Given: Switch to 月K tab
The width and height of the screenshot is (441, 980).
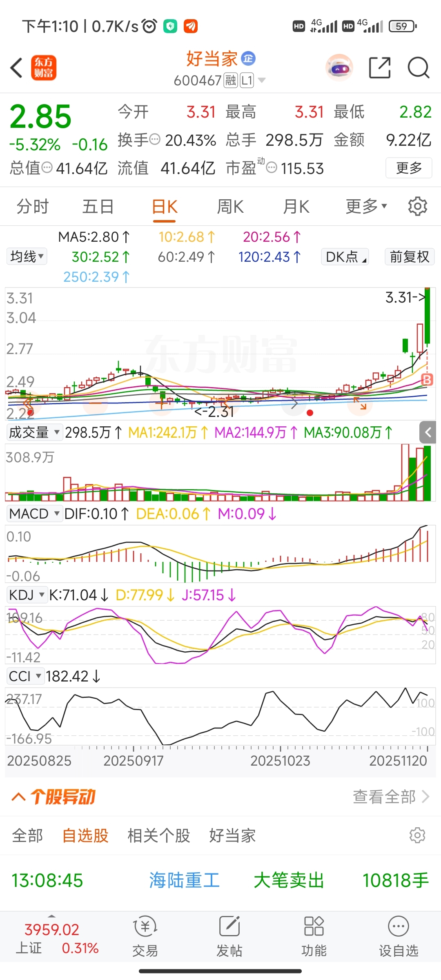Looking at the screenshot, I should 296,207.
